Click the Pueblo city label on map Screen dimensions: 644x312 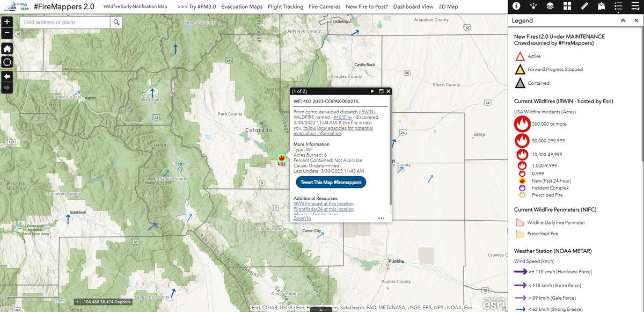396,262
